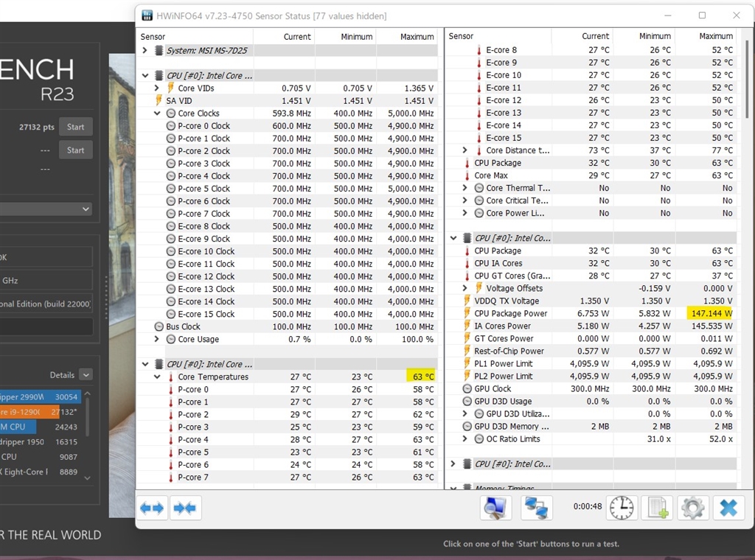The width and height of the screenshot is (755, 560).
Task: Select the Core Max temperature row
Action: (591, 175)
